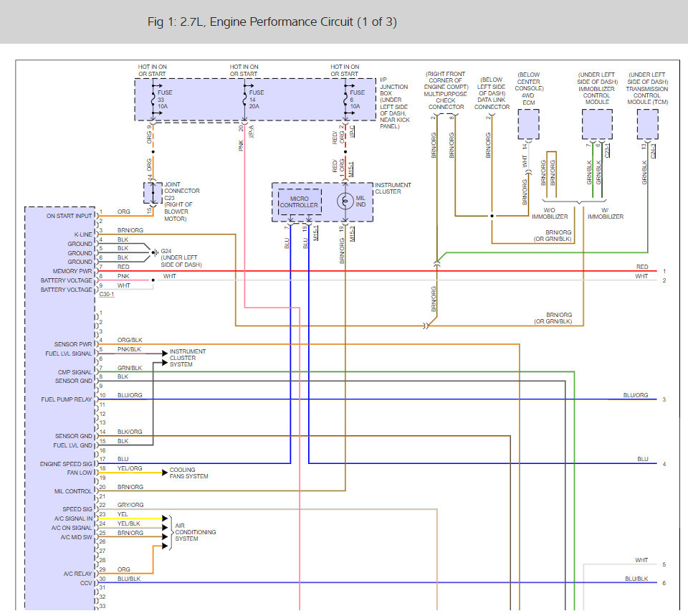Select the "CCV" pin label

click(86, 583)
